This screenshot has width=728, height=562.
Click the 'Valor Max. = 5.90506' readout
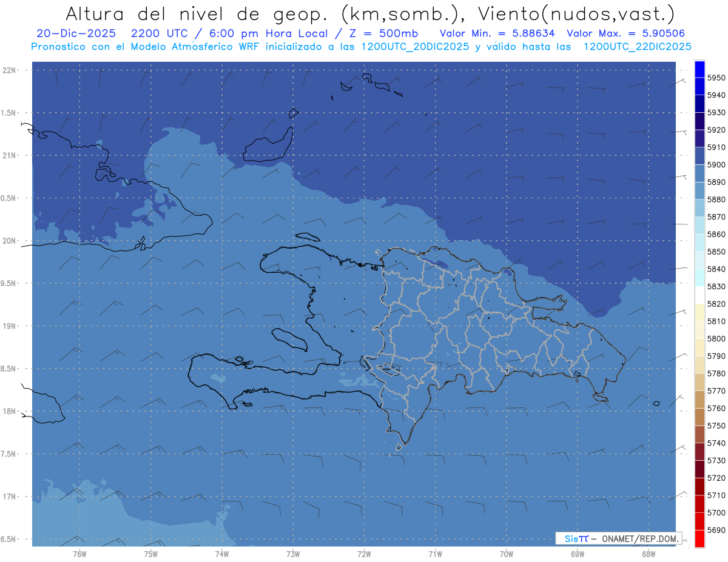click(x=626, y=33)
